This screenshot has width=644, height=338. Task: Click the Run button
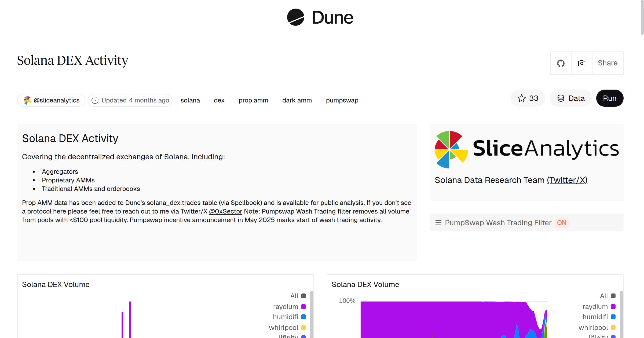click(610, 98)
